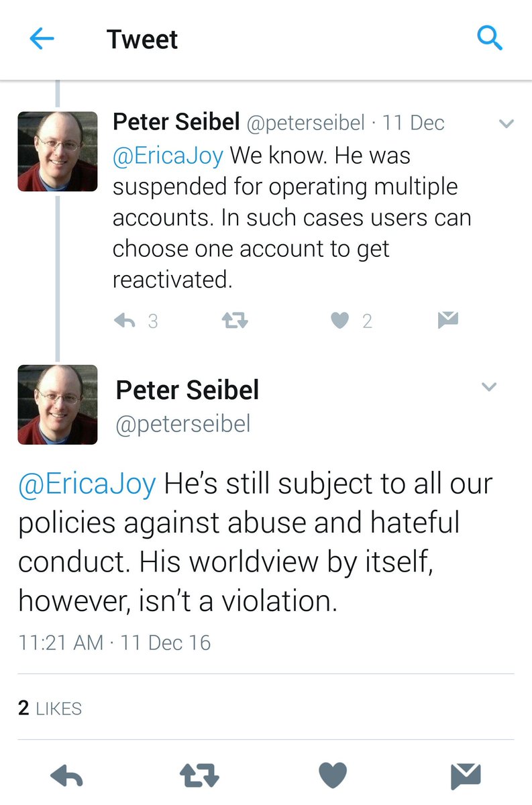This screenshot has height=805, width=532.
Task: Open Peter Seibel's avatar in first tweet
Action: pyautogui.click(x=58, y=152)
